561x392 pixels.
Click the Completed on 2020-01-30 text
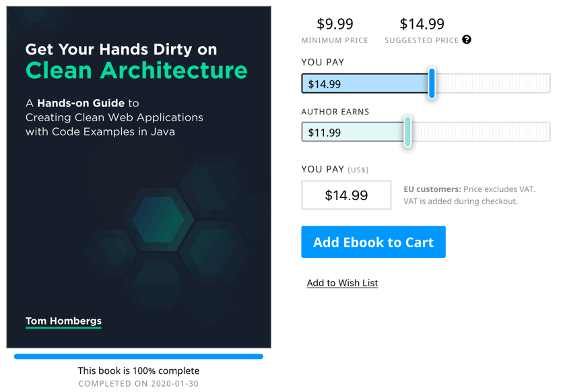pos(139,384)
